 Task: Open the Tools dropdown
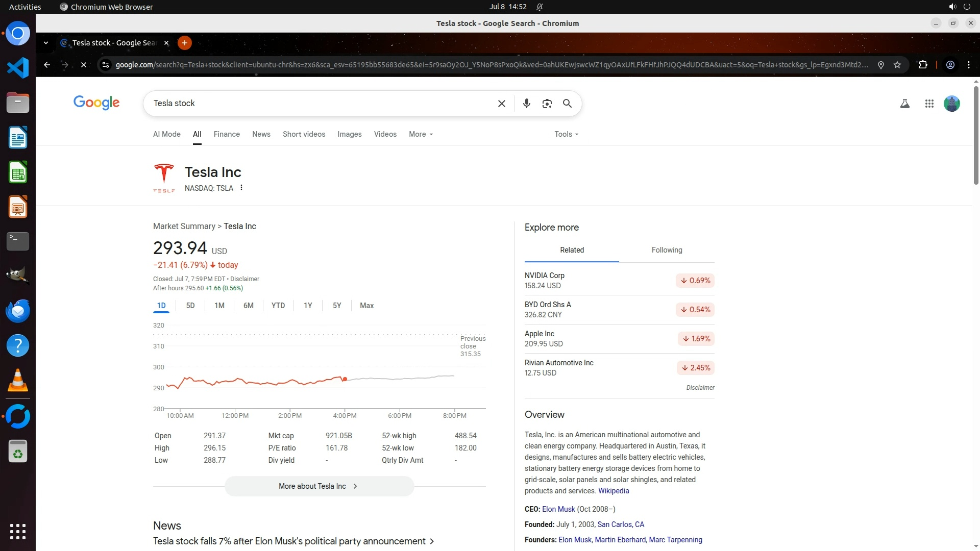[x=566, y=134]
